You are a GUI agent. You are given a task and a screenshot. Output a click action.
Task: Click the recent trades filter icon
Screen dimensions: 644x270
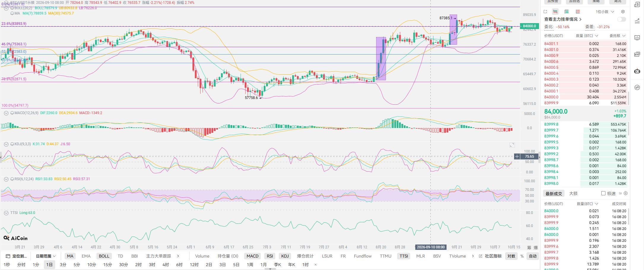pos(620,193)
